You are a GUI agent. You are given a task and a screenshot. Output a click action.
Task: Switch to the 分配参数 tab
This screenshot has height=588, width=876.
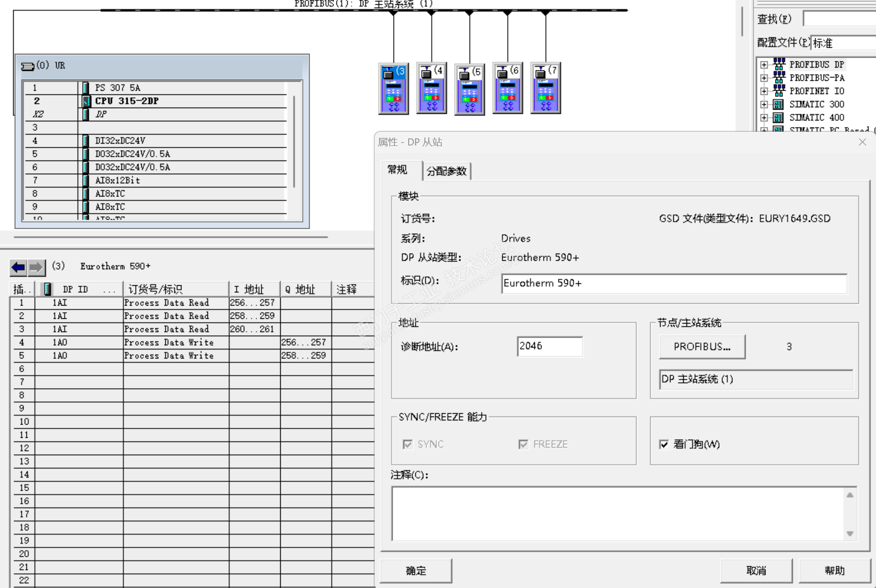[447, 171]
